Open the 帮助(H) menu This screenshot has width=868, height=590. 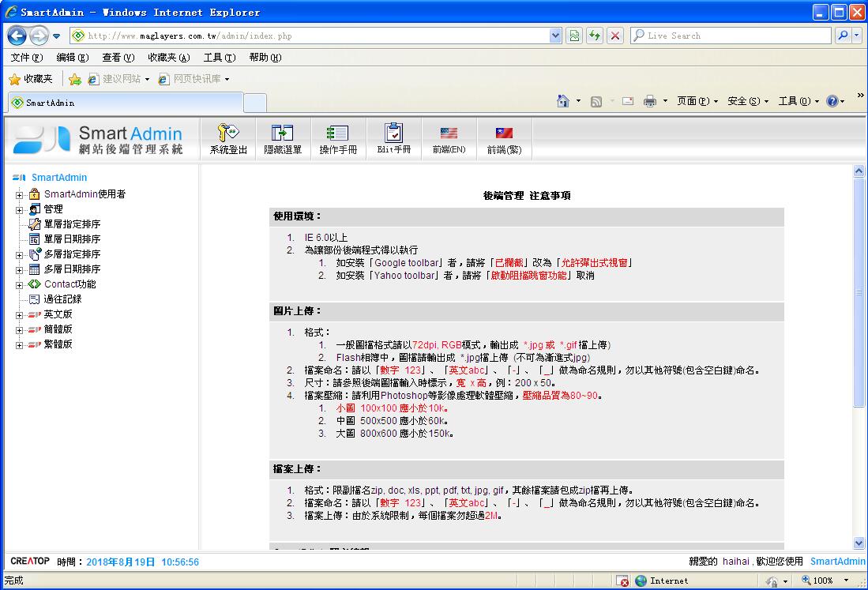click(265, 58)
